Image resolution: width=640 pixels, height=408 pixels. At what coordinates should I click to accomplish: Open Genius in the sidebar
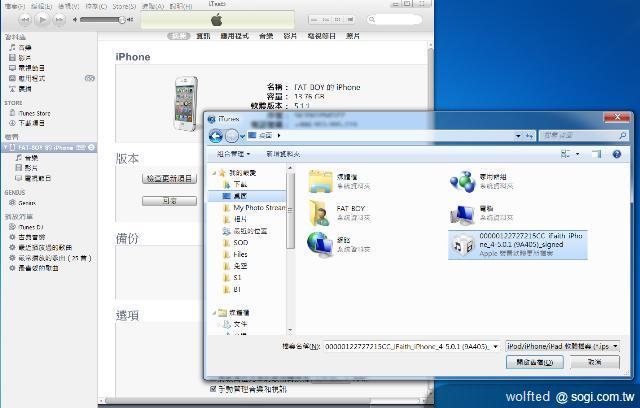(27, 203)
